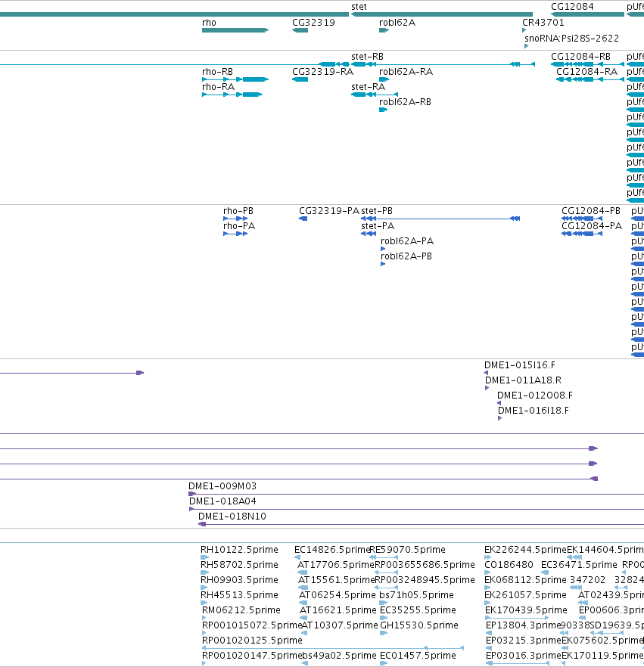Click the DME1-009M03 clone label
Screen dimensions: 644x667
point(222,486)
